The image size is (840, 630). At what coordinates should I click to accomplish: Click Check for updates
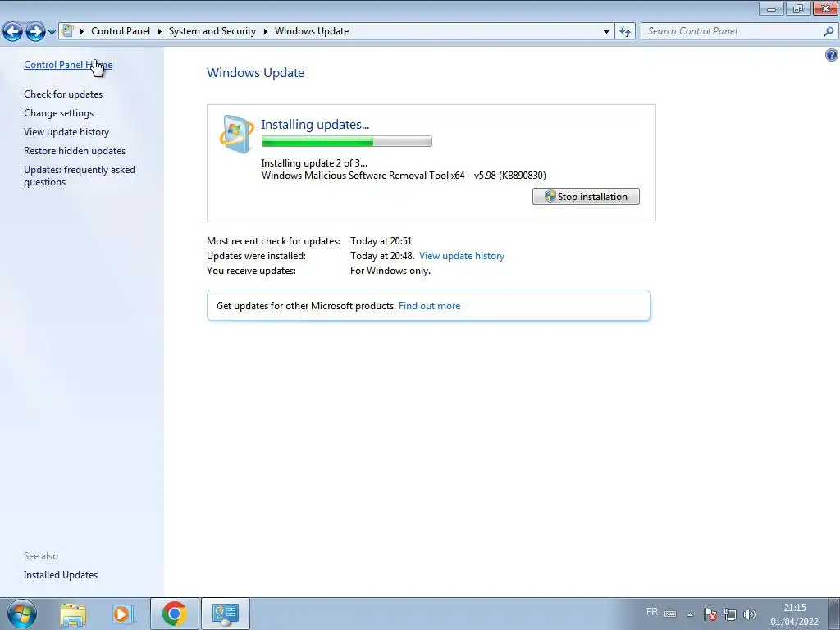click(x=63, y=94)
